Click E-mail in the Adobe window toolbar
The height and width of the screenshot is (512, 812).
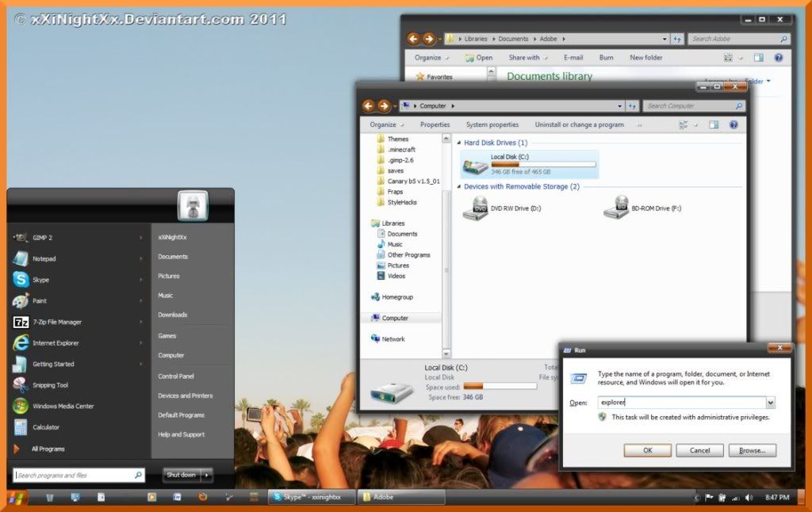tap(573, 58)
